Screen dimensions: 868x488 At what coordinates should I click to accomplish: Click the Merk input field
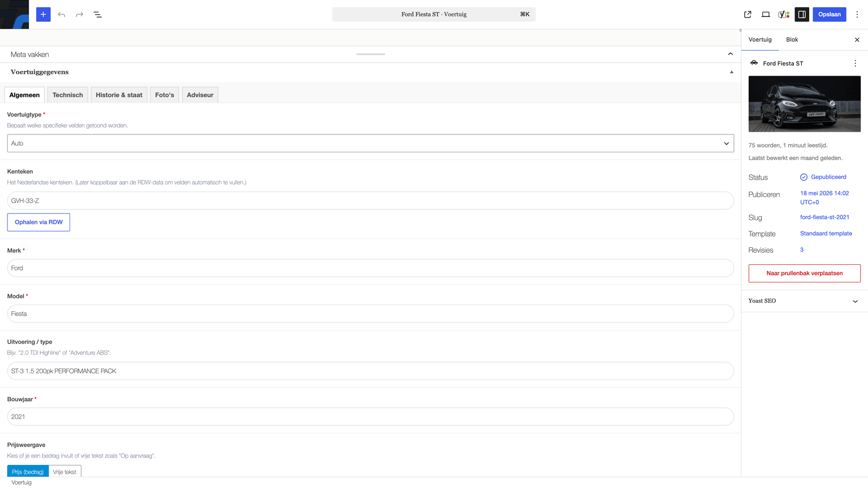(x=371, y=268)
